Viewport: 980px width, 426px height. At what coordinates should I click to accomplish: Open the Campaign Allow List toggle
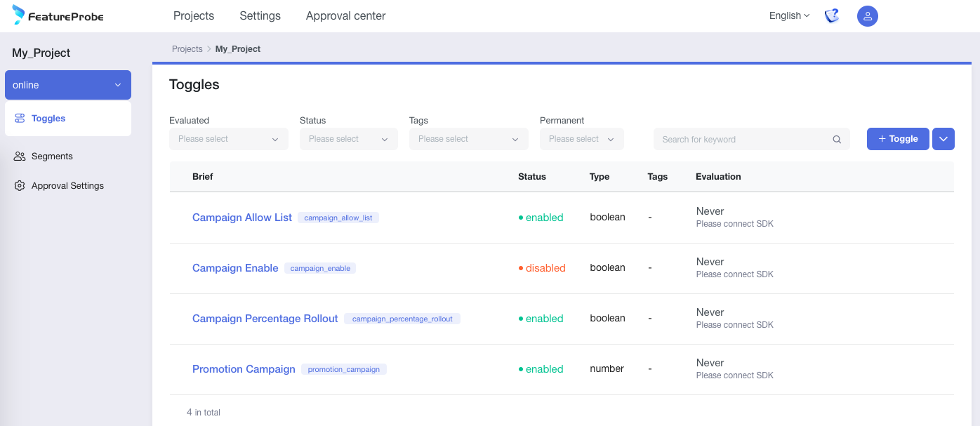tap(241, 218)
